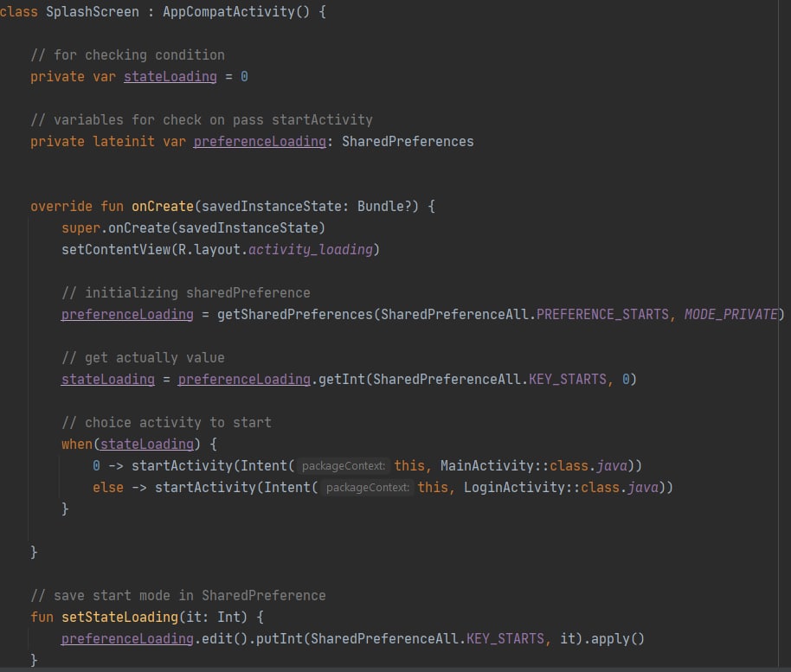Click the "Int" parameter type of setStateLoading
Screen dimensions: 791x672
pyautogui.click(x=228, y=618)
